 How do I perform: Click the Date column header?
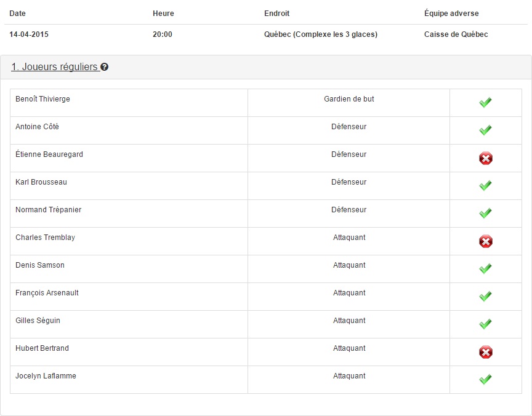click(17, 13)
